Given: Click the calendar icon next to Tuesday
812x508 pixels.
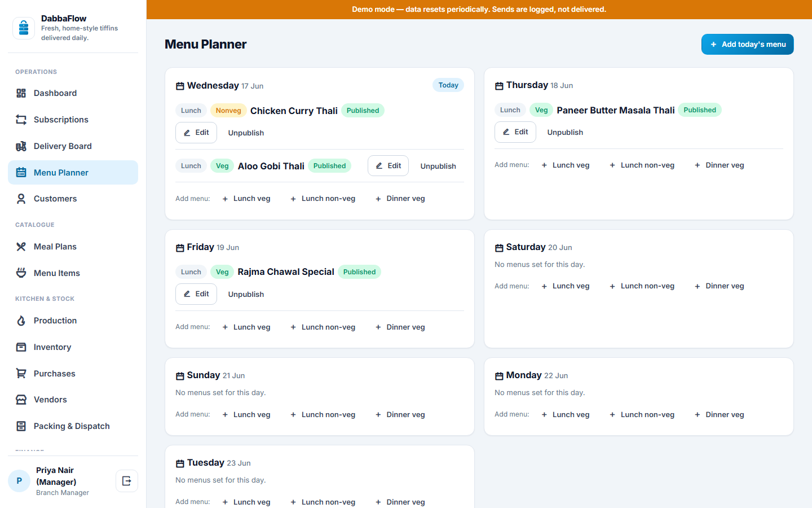Looking at the screenshot, I should coord(180,463).
